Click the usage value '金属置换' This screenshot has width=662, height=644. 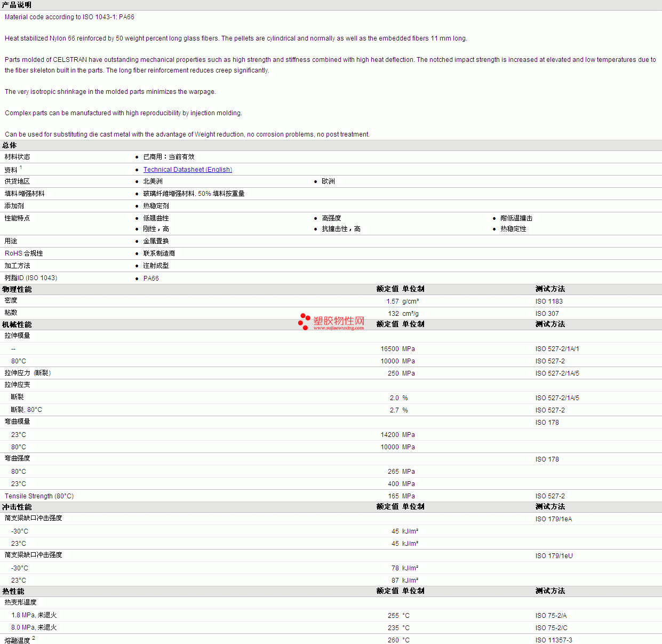156,241
